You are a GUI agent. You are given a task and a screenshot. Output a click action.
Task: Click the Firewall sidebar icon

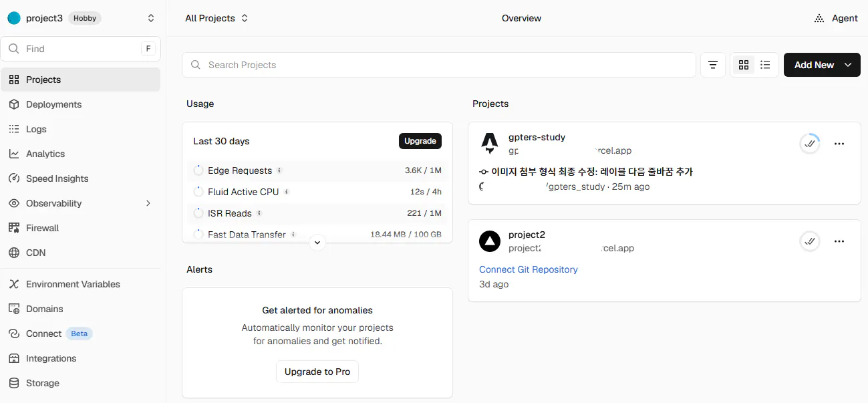14,228
